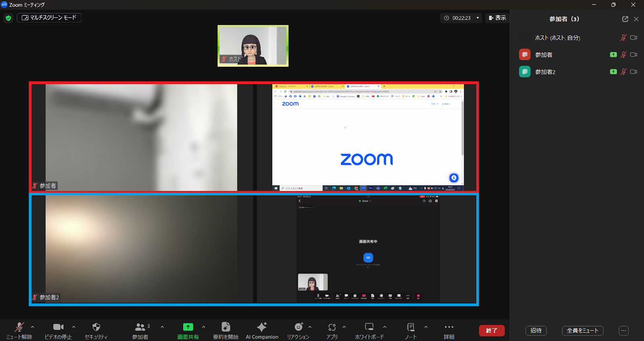Open 詳細 more options in toolbar
The width and height of the screenshot is (644, 341).
point(449,331)
